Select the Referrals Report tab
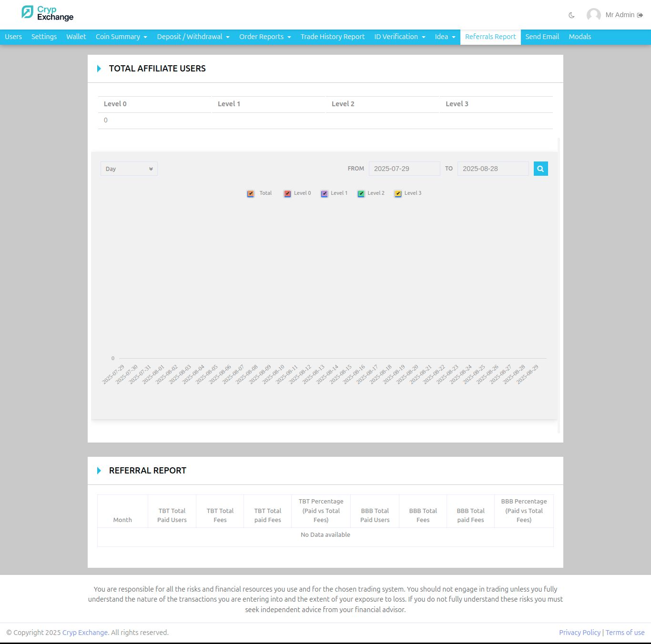Viewport: 651px width, 644px height. tap(490, 37)
